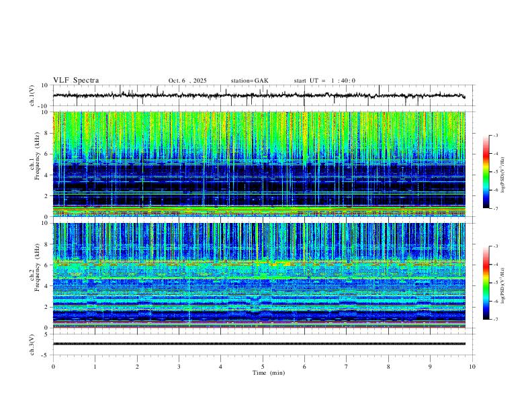
Task: Click the ch.3 flat voltage trace
Action: point(259,344)
